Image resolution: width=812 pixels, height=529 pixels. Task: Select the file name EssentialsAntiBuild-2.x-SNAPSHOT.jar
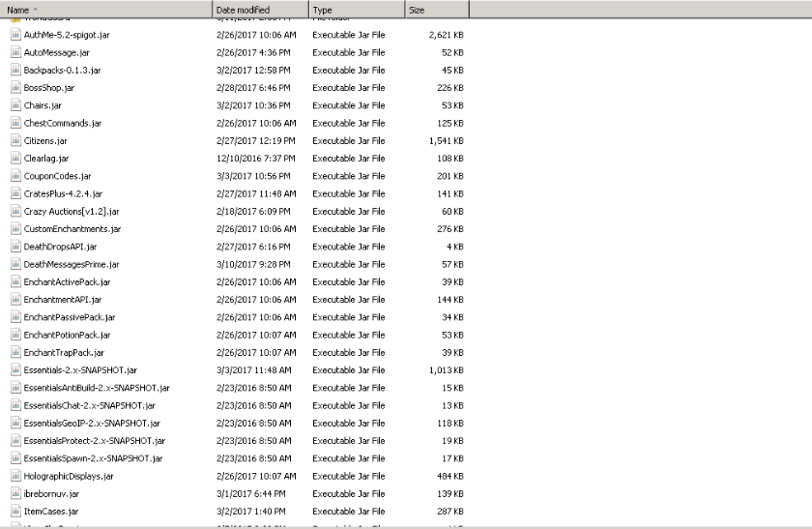click(x=97, y=388)
